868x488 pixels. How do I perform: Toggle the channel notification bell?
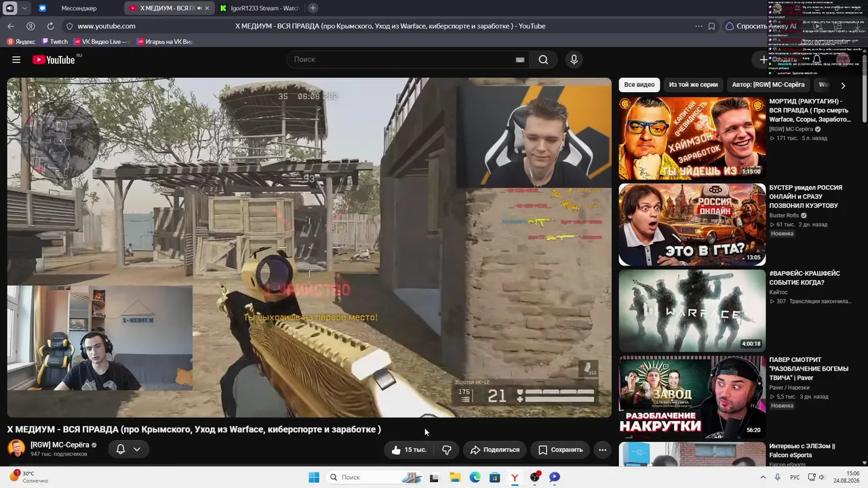click(121, 449)
